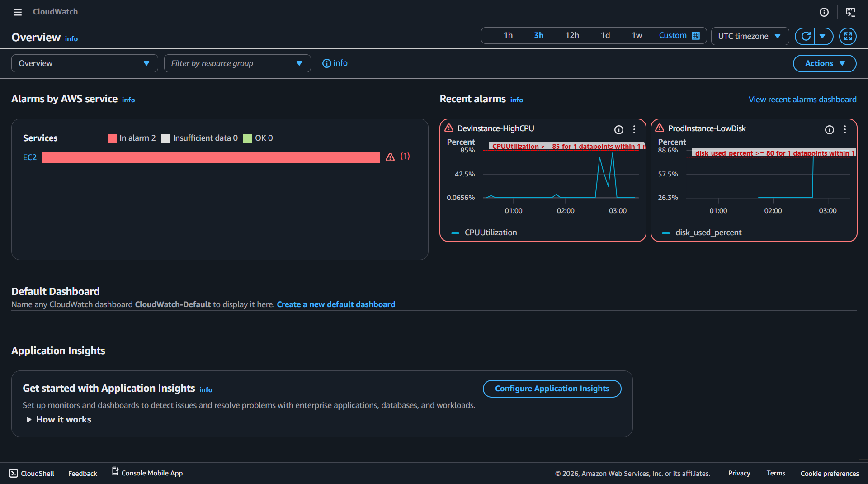The height and width of the screenshot is (484, 868).
Task: Select the 12h time range
Action: click(x=572, y=35)
